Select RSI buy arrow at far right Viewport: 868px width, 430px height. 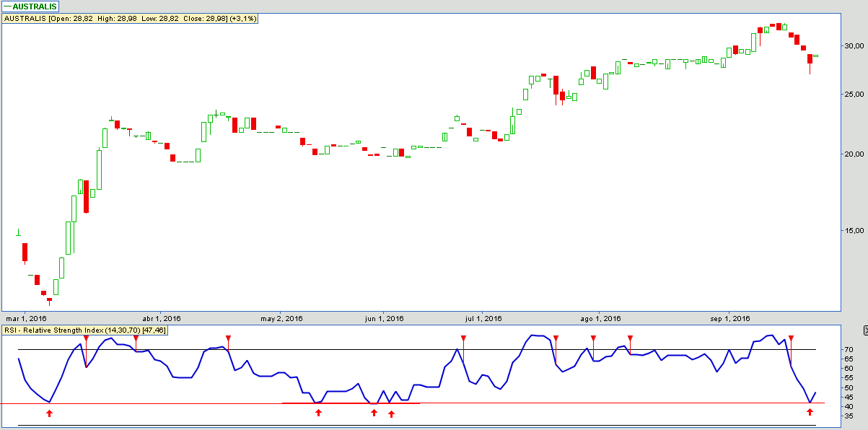pyautogui.click(x=810, y=412)
